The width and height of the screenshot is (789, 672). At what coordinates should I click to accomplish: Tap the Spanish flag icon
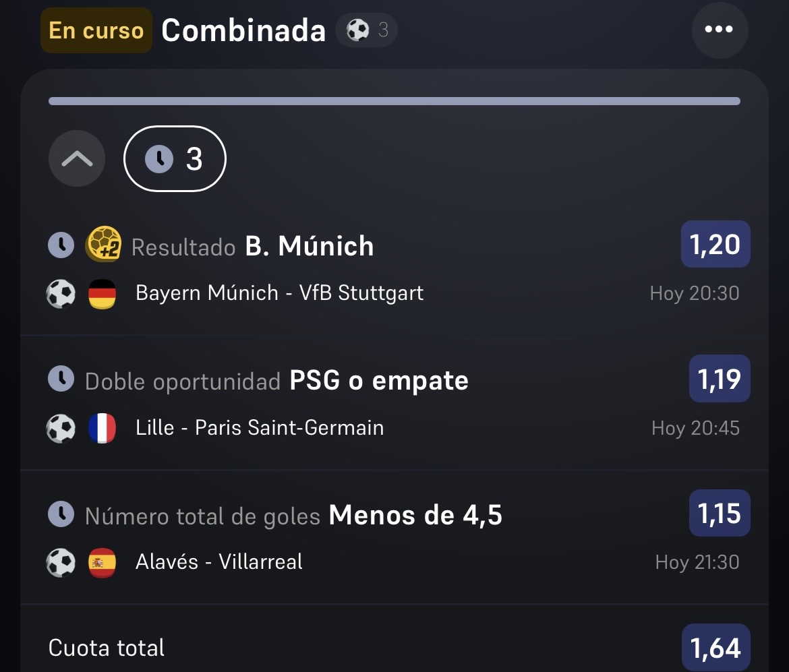pos(102,562)
